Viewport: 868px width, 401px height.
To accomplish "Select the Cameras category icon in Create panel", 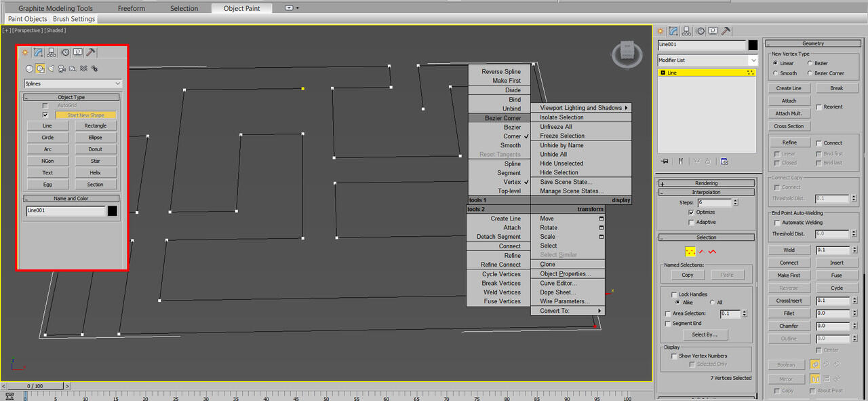I will (62, 69).
